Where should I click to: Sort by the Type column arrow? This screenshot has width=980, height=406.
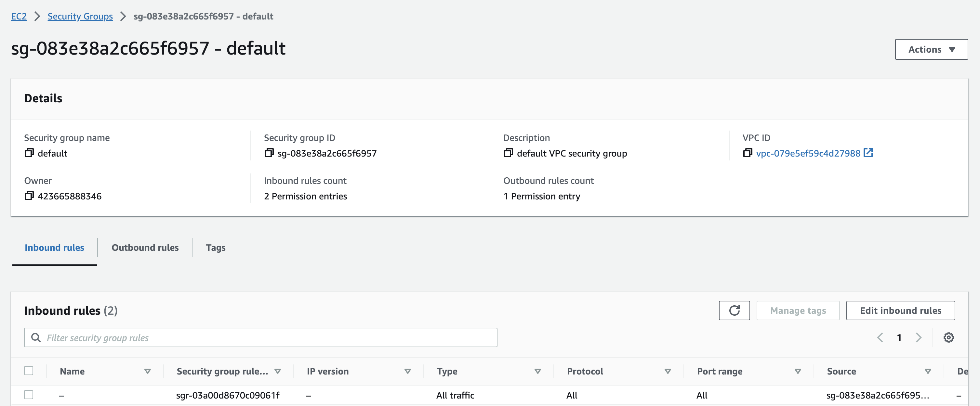coord(537,371)
